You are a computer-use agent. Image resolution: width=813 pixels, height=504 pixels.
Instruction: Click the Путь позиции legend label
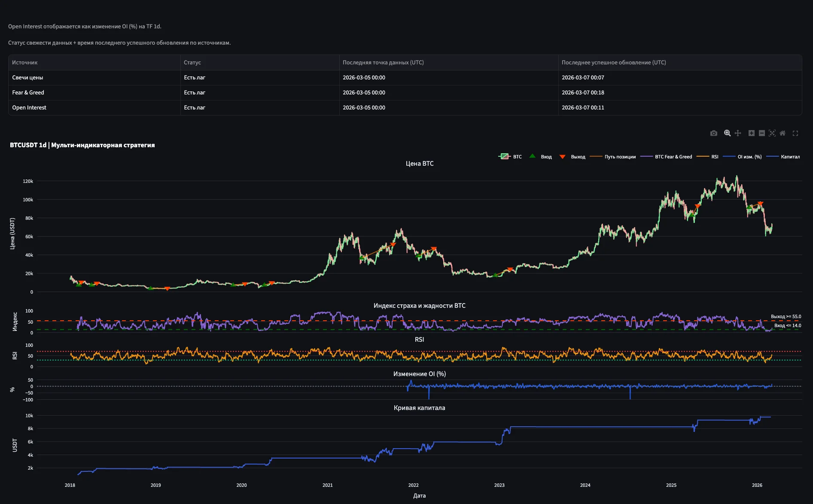tap(620, 157)
